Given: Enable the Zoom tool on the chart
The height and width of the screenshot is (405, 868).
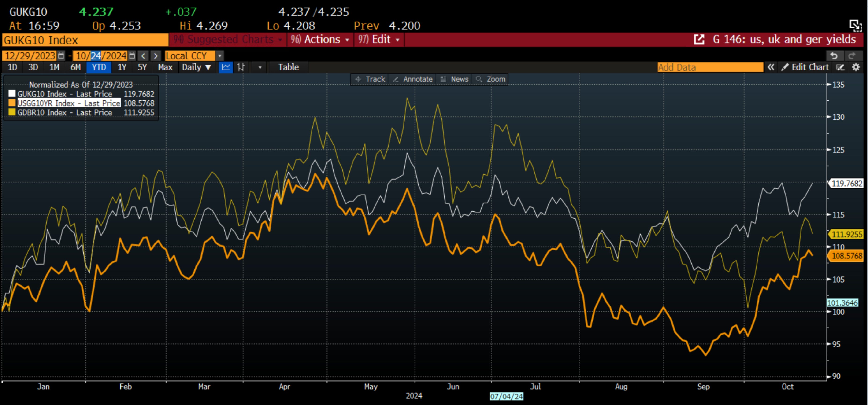Looking at the screenshot, I should pyautogui.click(x=491, y=79).
